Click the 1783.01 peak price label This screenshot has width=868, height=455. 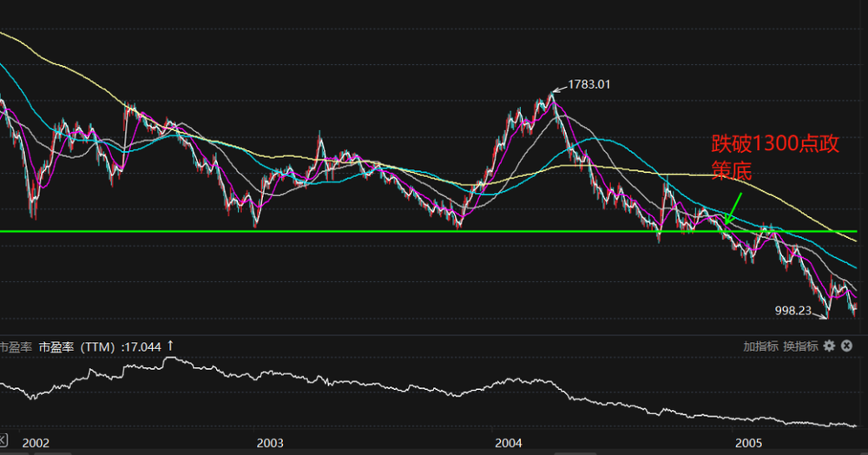[x=589, y=84]
